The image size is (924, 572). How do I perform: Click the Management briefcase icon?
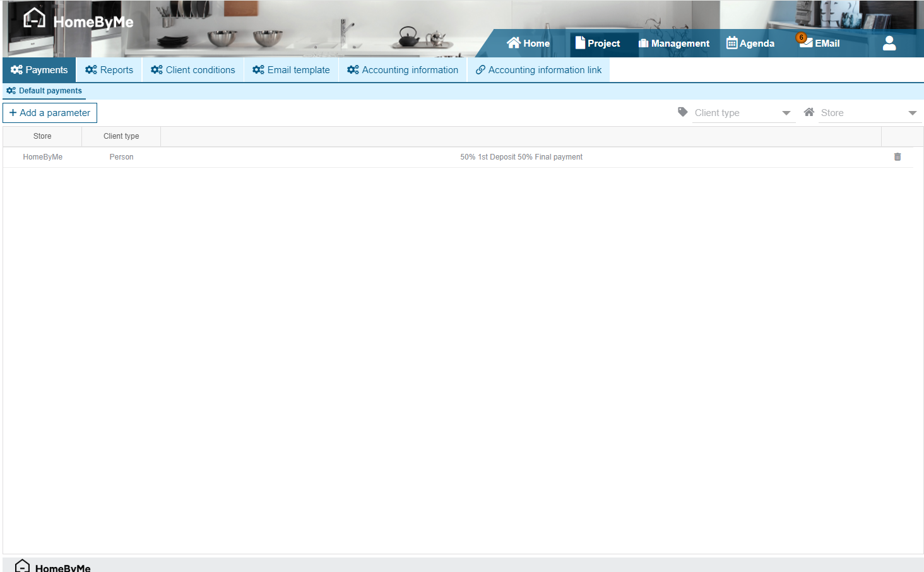(x=643, y=43)
